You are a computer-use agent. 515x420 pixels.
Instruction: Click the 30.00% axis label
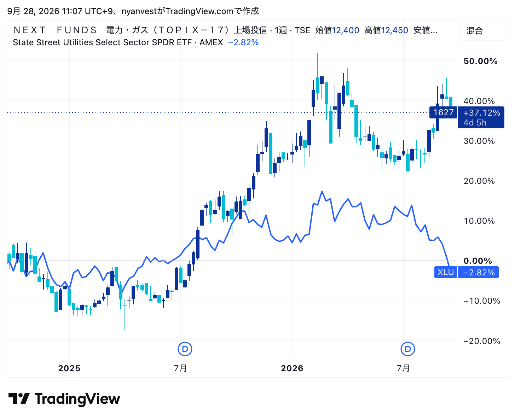coord(479,141)
